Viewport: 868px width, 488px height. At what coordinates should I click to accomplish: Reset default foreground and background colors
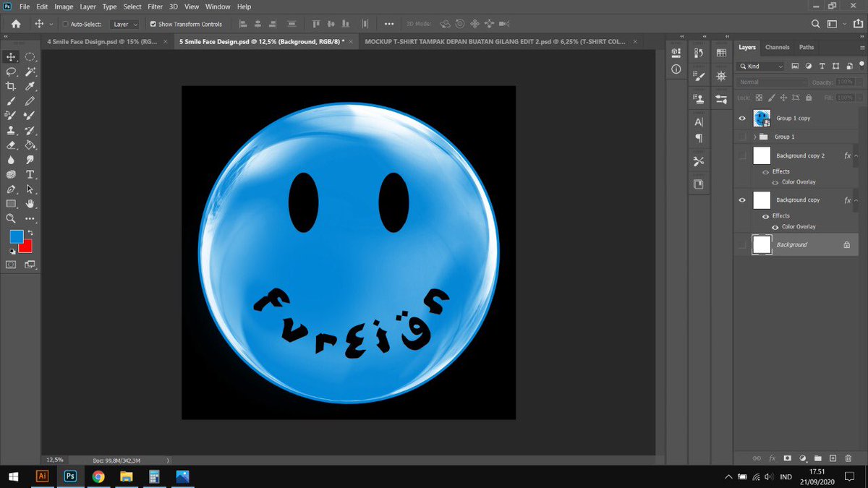(12, 251)
